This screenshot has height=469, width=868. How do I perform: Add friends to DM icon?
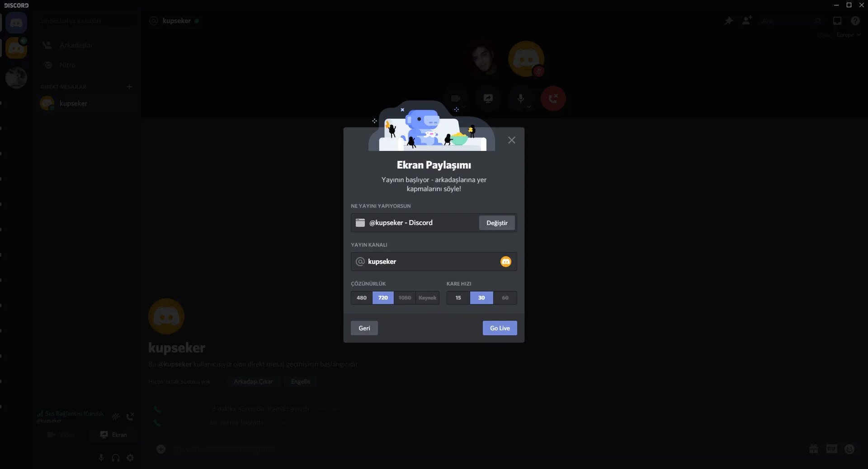(747, 21)
